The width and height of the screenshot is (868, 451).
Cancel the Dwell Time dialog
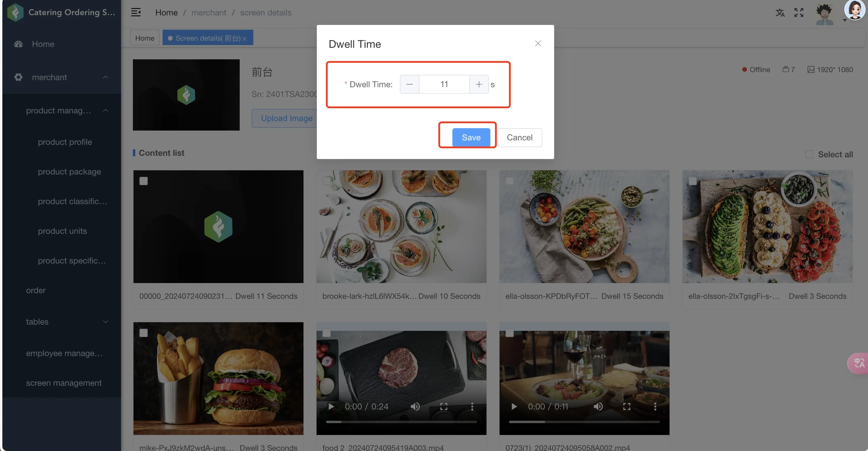(520, 137)
